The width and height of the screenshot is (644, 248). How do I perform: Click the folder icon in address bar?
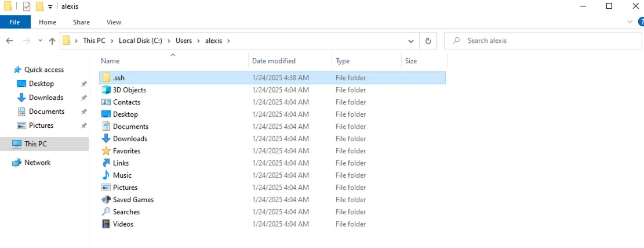point(66,41)
